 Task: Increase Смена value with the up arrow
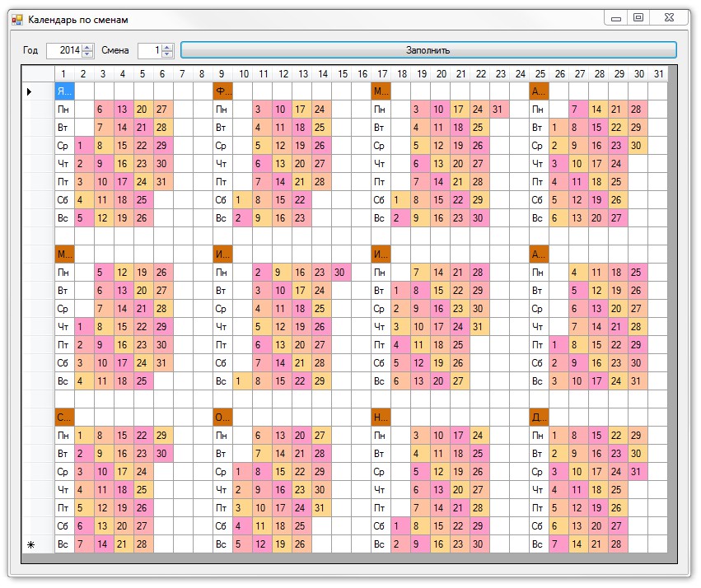click(x=167, y=47)
